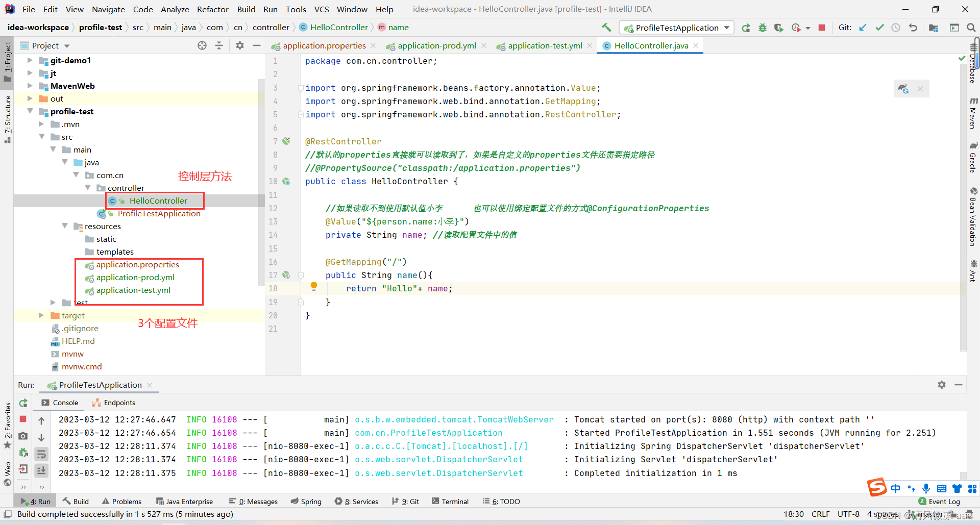
Task: Stop the running application red square
Action: pos(822,28)
